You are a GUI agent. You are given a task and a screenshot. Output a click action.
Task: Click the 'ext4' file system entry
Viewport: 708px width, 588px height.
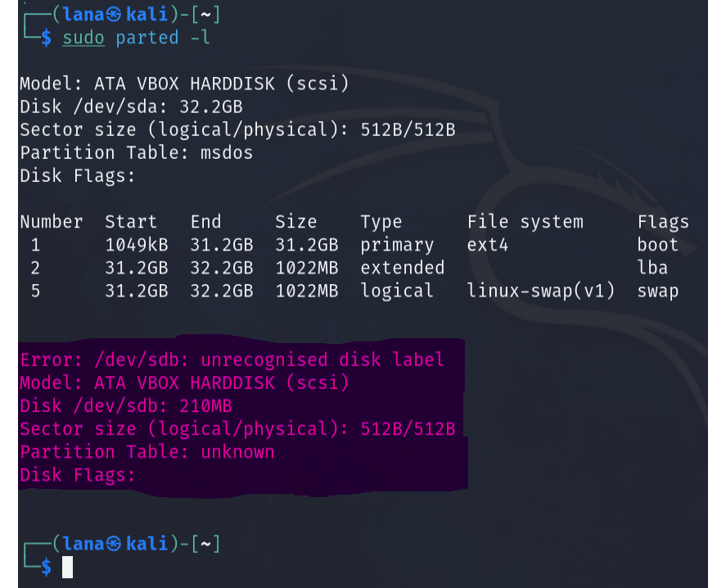tap(488, 245)
